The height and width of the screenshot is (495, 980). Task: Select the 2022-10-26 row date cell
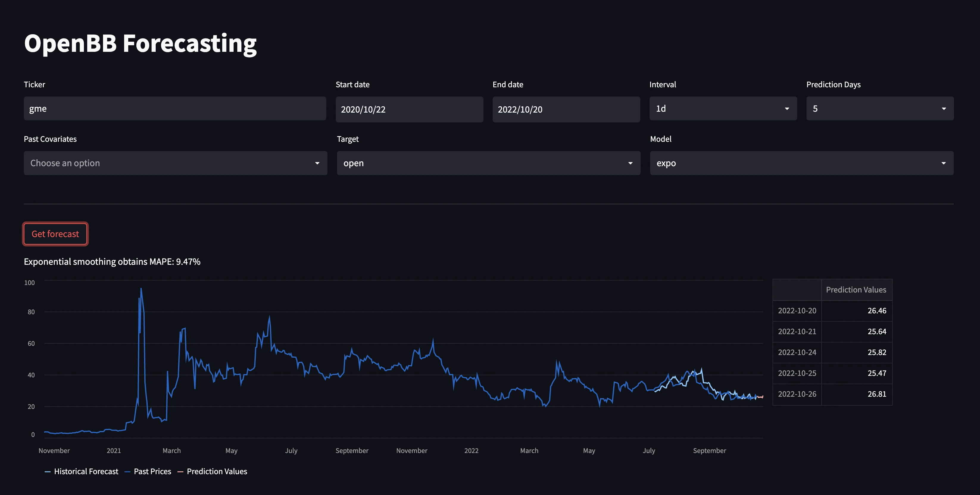[797, 394]
